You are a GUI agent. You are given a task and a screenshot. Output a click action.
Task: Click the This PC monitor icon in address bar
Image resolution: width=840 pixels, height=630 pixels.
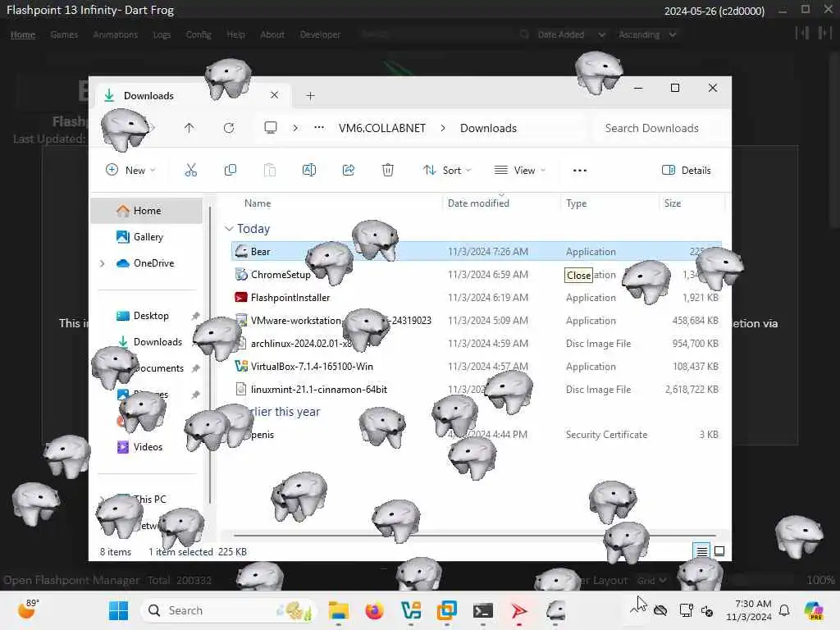(x=271, y=128)
